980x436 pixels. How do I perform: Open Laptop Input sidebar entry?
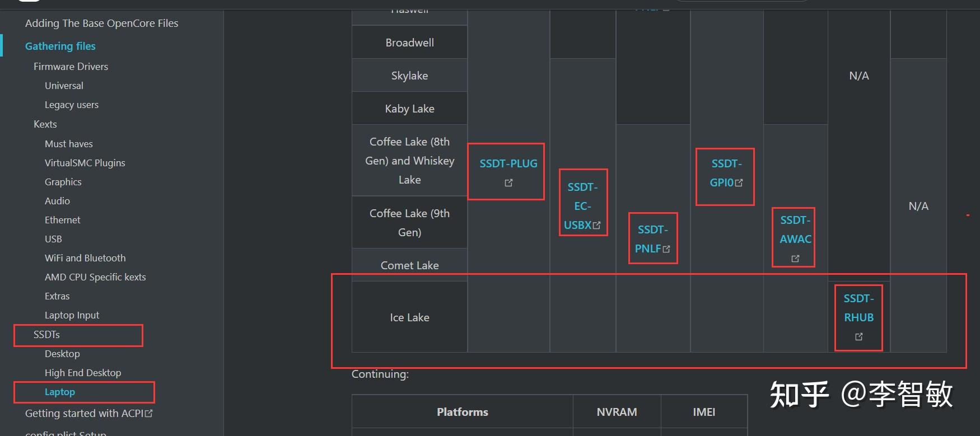pos(72,315)
